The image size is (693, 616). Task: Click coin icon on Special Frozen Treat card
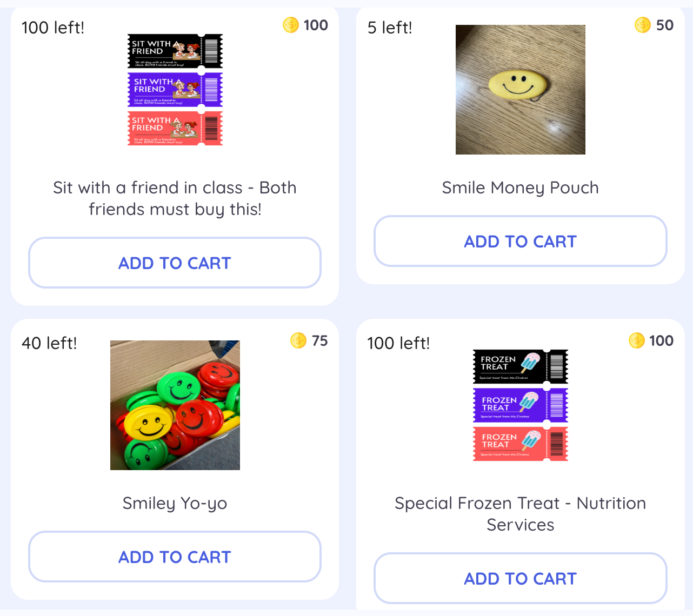(637, 340)
